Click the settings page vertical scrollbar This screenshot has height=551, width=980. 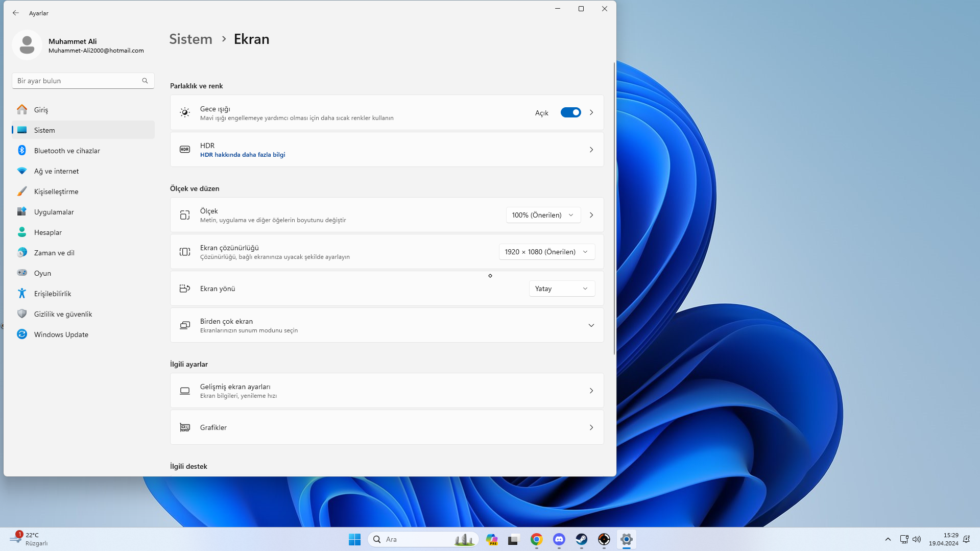coord(614,208)
